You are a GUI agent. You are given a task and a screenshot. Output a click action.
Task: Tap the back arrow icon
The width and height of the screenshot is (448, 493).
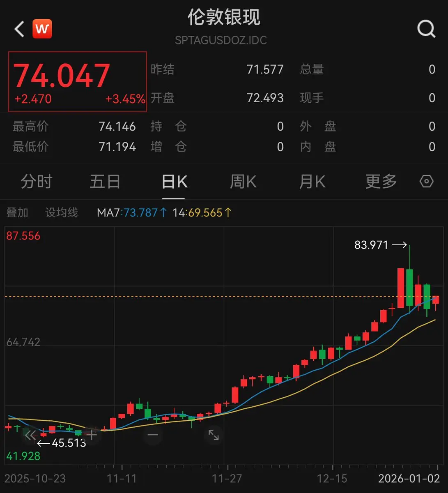pos(19,29)
